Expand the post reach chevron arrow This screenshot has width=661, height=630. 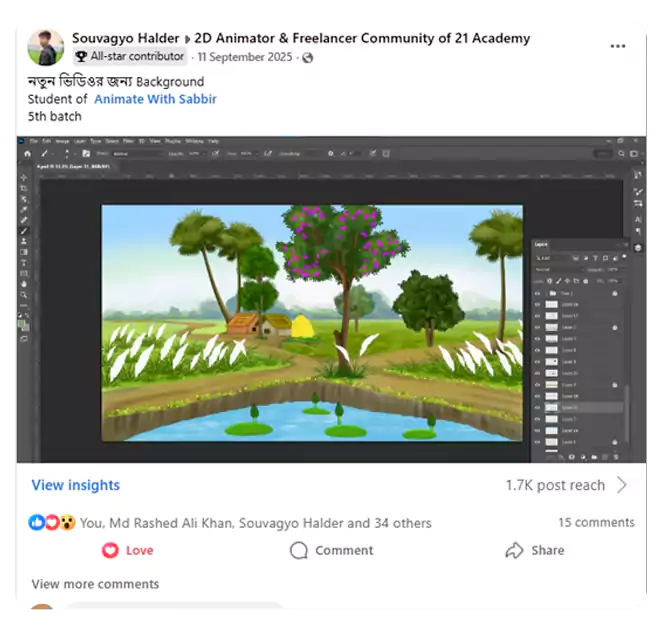pos(621,485)
